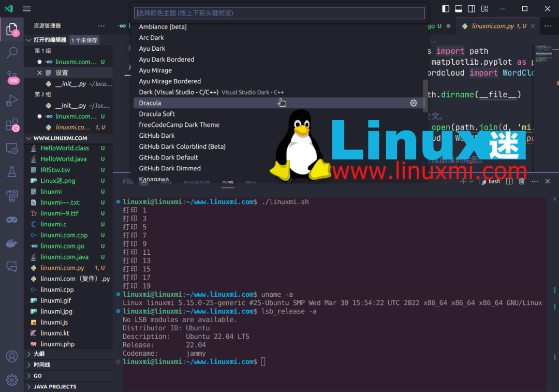
Task: Select the bash terminal entry
Action: (x=490, y=182)
